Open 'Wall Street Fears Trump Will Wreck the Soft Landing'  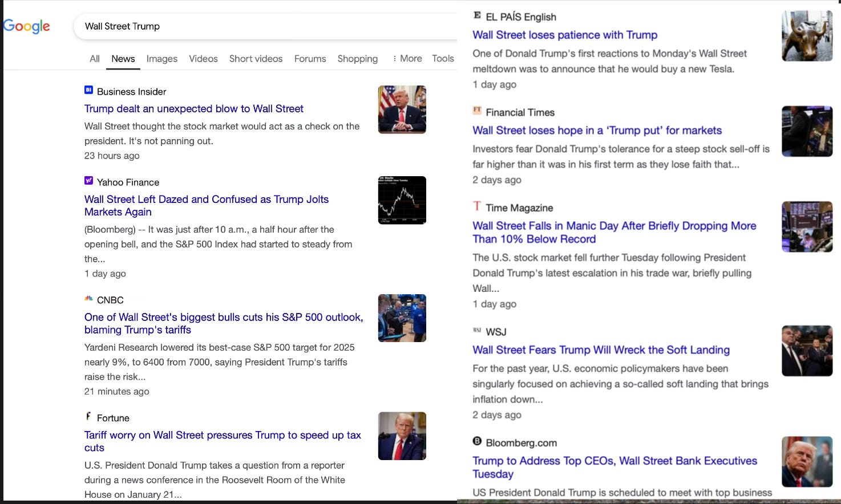click(601, 349)
